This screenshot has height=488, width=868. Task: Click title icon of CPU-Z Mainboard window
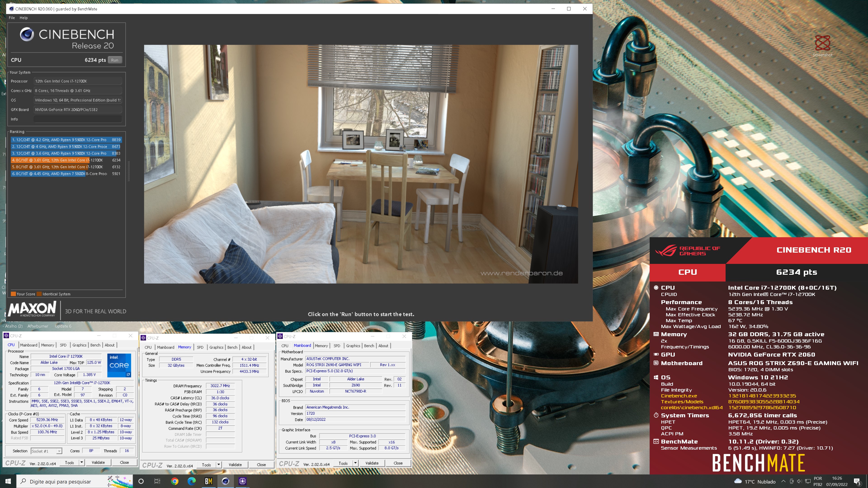280,336
